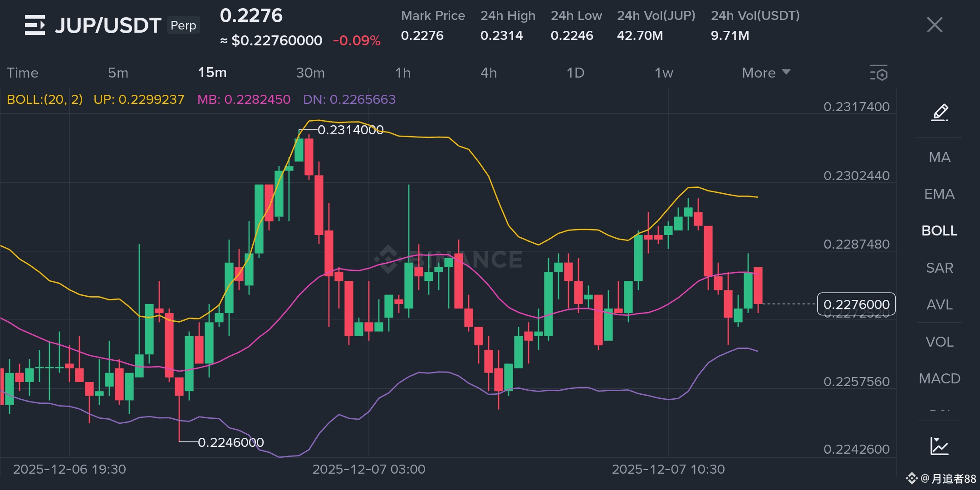Switch to the 1D timeframe
This screenshot has height=490, width=980.
coord(575,73)
